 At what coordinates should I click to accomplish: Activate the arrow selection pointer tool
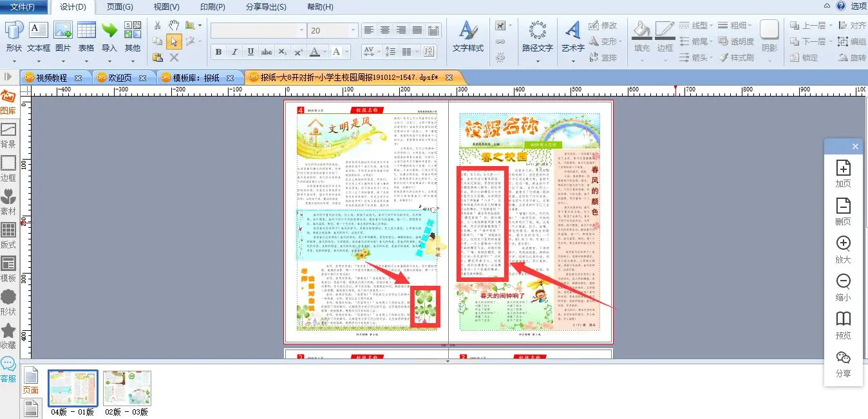[174, 41]
